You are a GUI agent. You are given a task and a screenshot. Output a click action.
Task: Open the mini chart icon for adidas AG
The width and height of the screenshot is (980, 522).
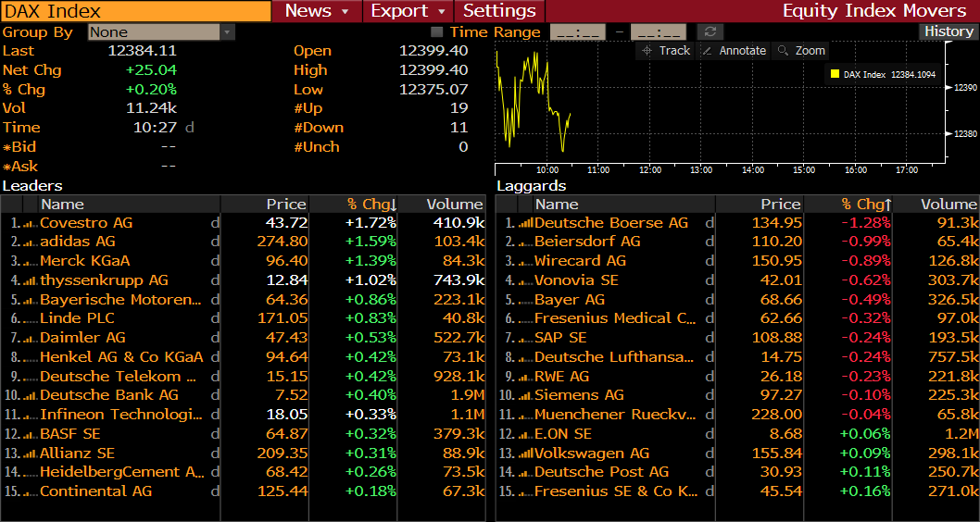click(31, 242)
